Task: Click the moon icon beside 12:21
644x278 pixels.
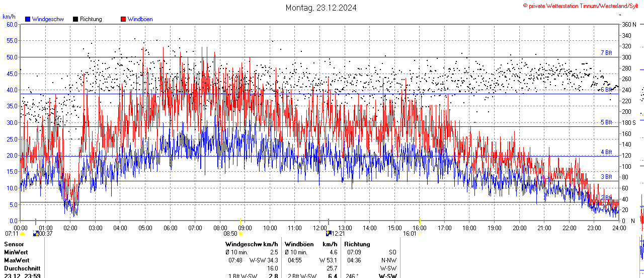Action: 329,234
